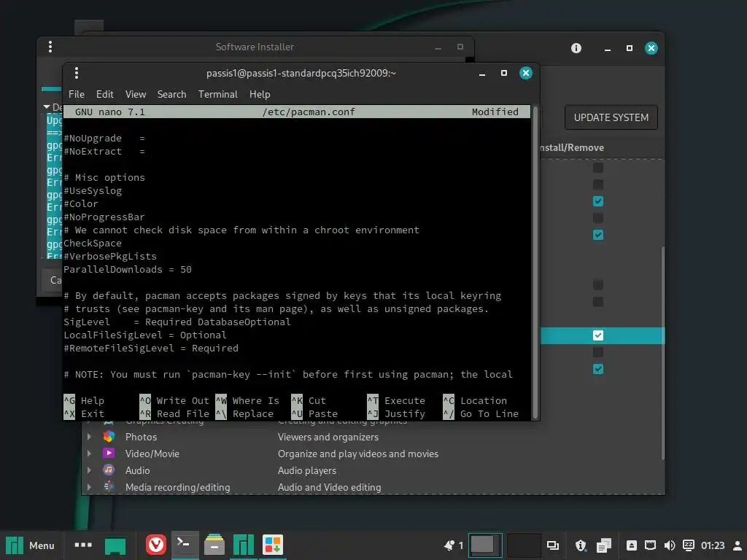Toggle the topmost Install/Remove checkbox
The width and height of the screenshot is (747, 560).
(598, 168)
